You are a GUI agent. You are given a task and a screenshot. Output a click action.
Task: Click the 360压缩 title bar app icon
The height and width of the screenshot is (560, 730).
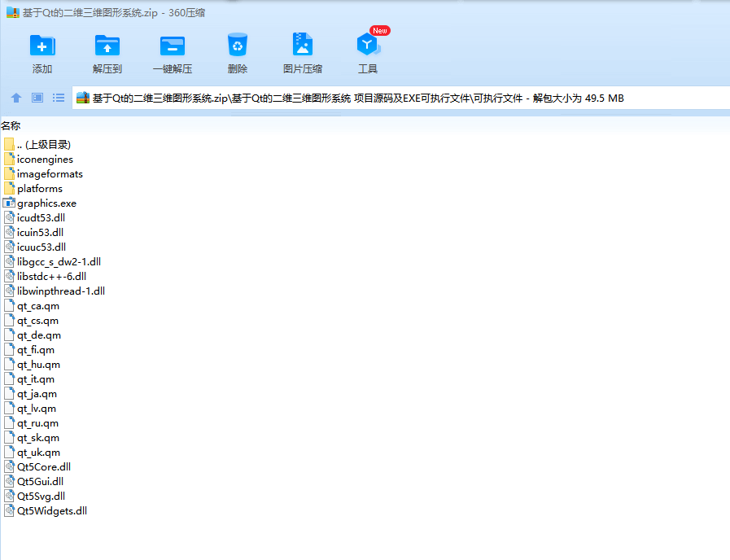coord(12,12)
